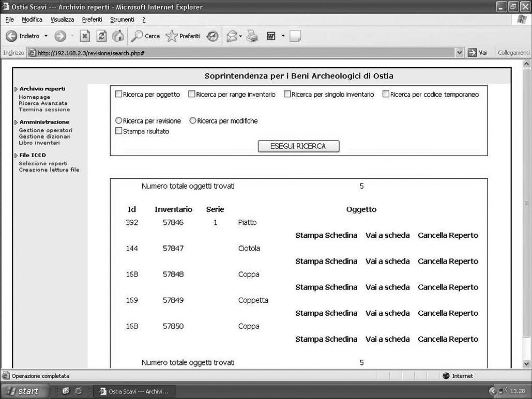
Task: Click Vai a scheda for Ciotola 57847
Action: click(388, 261)
